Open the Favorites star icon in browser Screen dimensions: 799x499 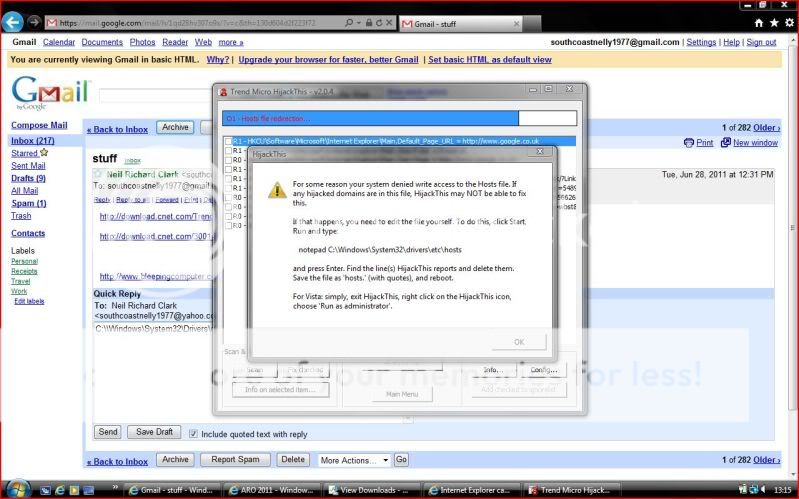pyautogui.click(x=773, y=22)
